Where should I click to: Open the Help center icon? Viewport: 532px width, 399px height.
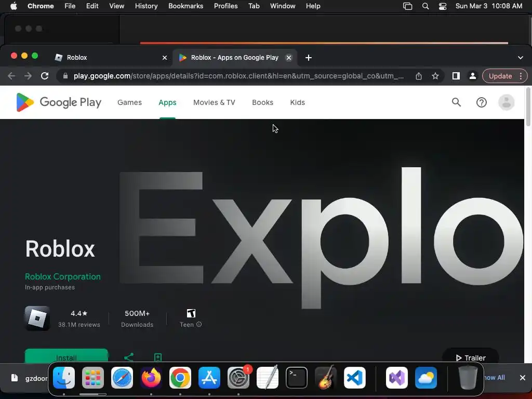[x=482, y=102]
